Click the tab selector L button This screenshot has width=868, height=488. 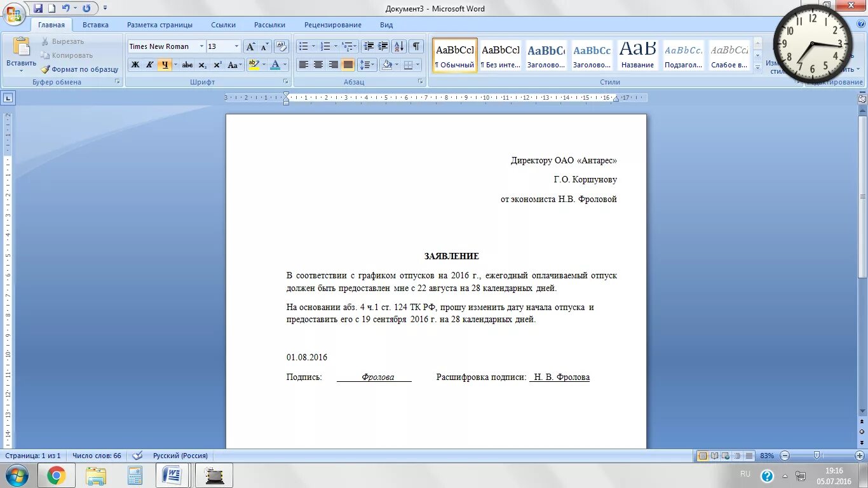(x=8, y=98)
